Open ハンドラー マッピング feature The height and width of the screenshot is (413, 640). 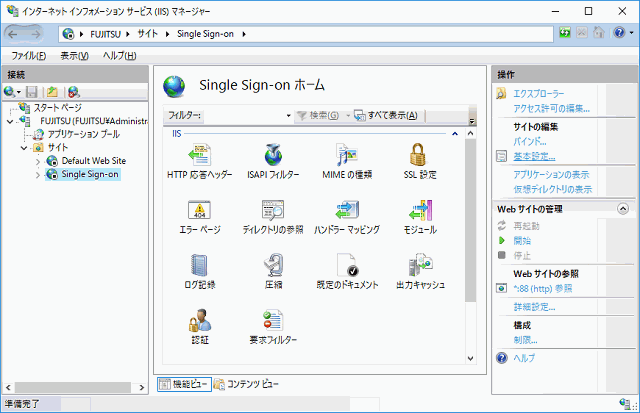[347, 217]
